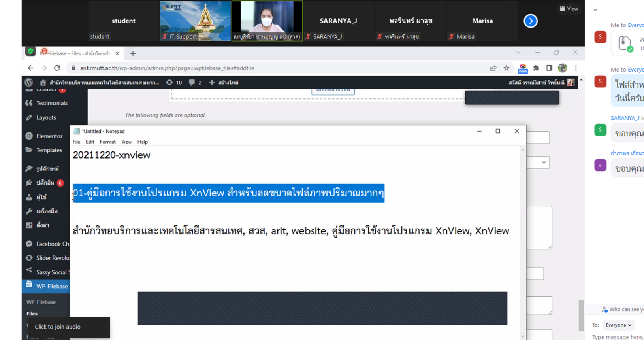This screenshot has height=340, width=644.
Task: Click the keywords line in Notepad
Action: [291, 231]
